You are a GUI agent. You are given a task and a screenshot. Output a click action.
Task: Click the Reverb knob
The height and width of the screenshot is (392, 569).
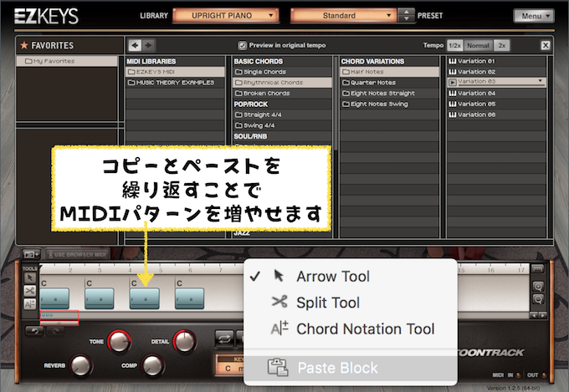[81, 365]
